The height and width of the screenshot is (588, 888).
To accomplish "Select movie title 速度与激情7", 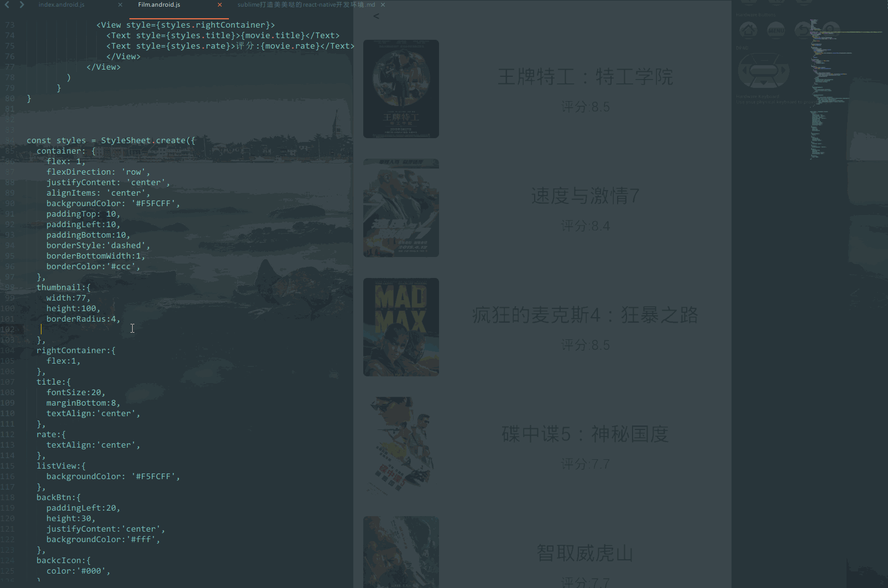I will pos(586,196).
